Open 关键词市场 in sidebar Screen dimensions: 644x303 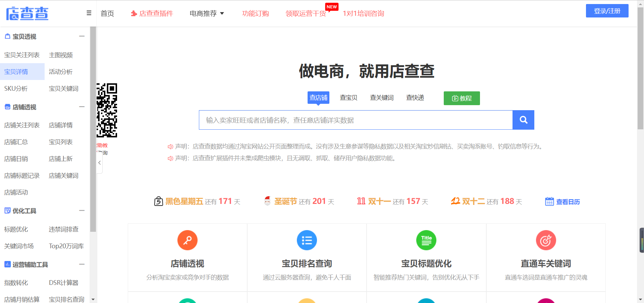coord(19,246)
